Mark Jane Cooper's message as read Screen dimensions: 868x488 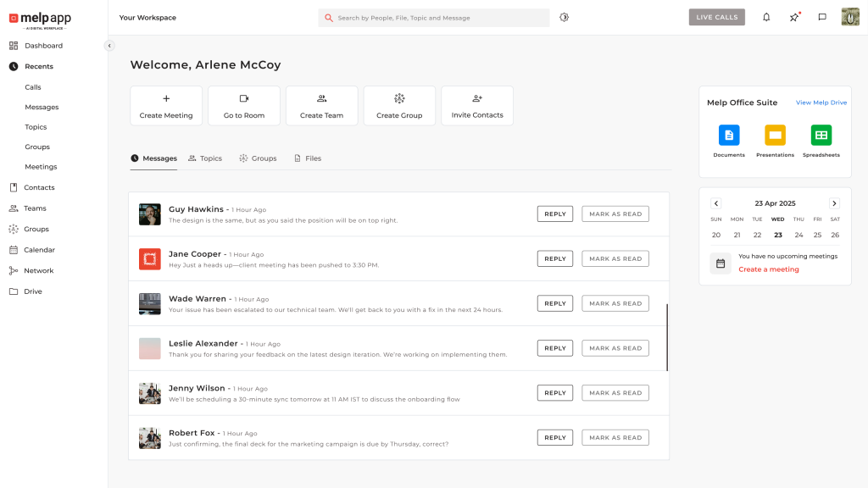(x=615, y=258)
